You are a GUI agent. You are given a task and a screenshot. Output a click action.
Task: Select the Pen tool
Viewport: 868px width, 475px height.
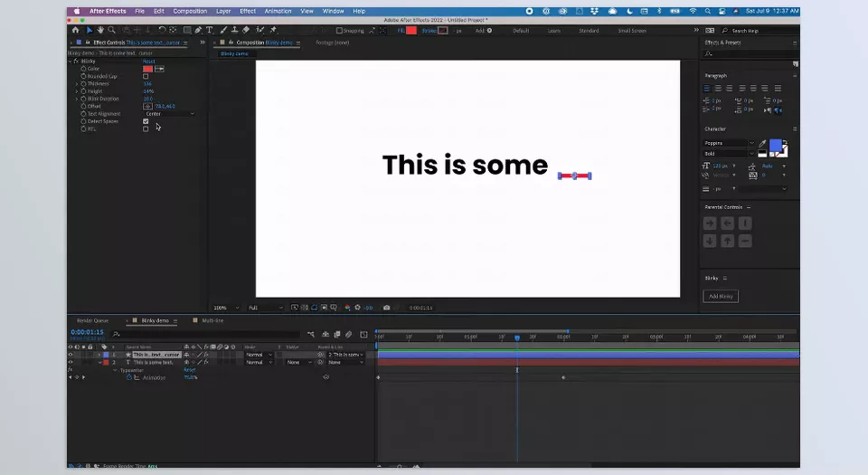pos(198,30)
